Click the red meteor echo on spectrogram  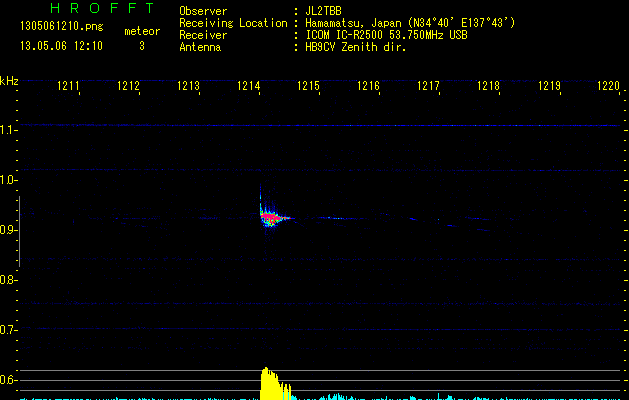pos(270,216)
